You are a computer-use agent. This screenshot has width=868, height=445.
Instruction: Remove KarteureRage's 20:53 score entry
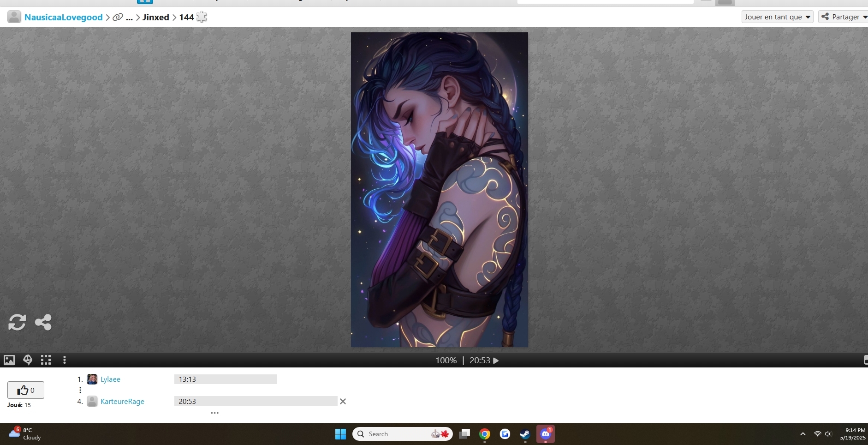[343, 402]
